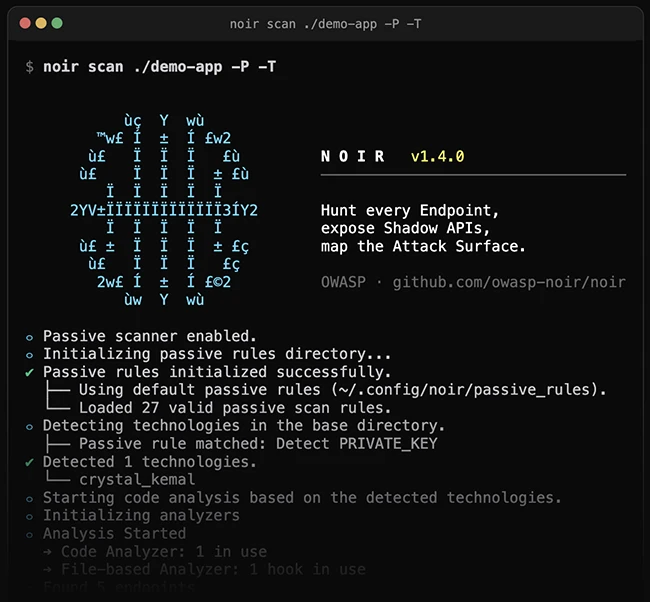Click the '~/.config/noir/passive_rules' path line
The width and height of the screenshot is (650, 602).
pyautogui.click(x=343, y=390)
